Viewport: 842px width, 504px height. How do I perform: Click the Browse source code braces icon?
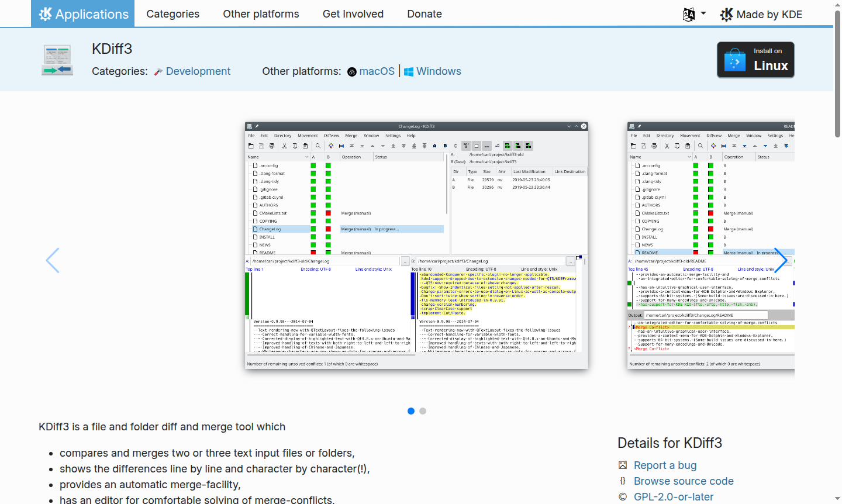623,481
